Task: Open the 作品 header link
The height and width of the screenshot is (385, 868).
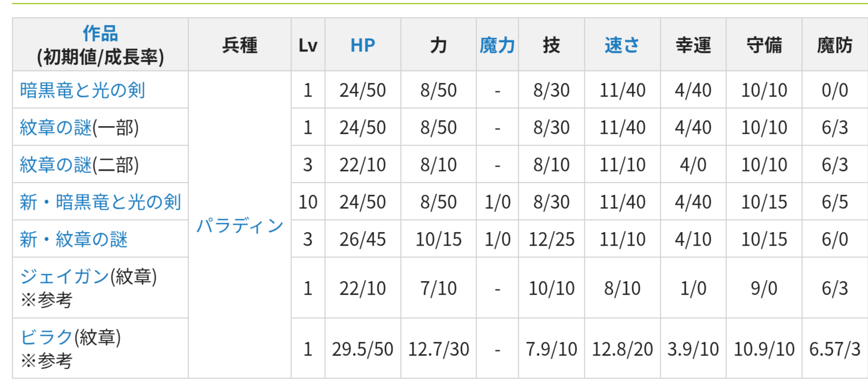Action: click(100, 33)
